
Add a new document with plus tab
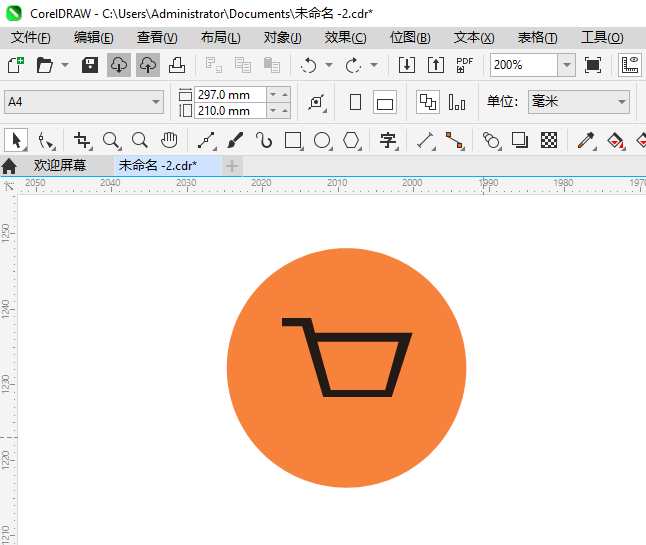tap(232, 166)
